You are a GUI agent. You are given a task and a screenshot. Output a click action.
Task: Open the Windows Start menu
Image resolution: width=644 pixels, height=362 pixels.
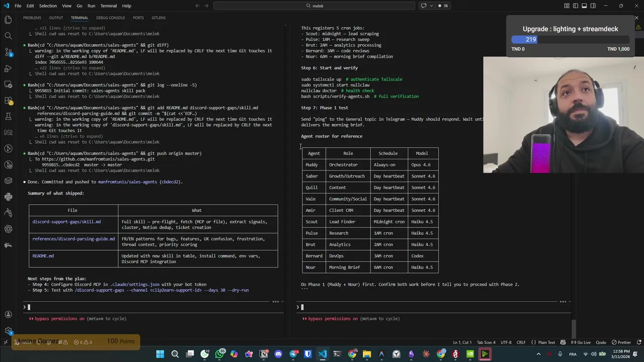(x=160, y=354)
